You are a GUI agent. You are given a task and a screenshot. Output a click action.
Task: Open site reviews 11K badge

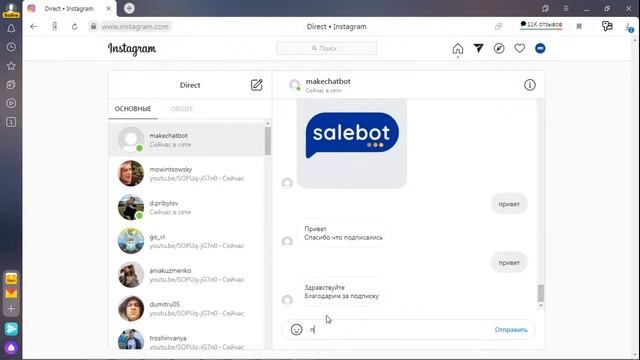[541, 25]
